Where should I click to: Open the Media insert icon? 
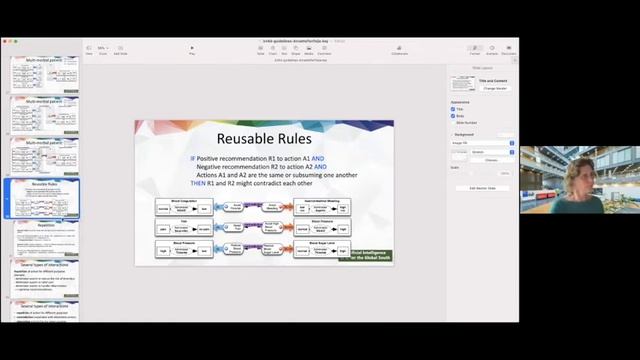(309, 48)
